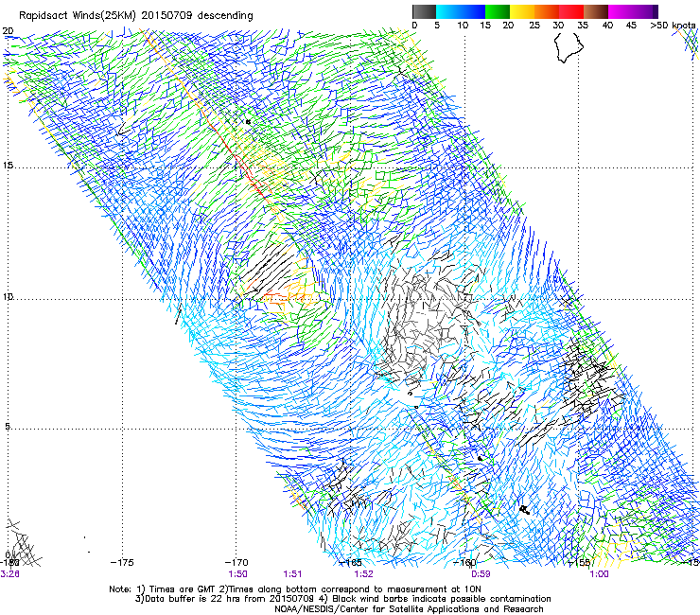Click the note line starting '3)Data buffer is 22 hrs'
The image size is (700, 615).
pyautogui.click(x=342, y=599)
